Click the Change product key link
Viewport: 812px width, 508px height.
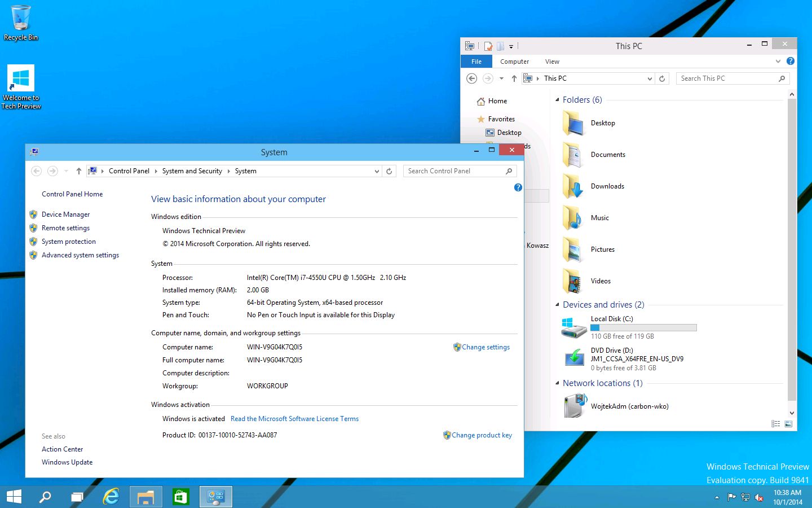tap(482, 435)
